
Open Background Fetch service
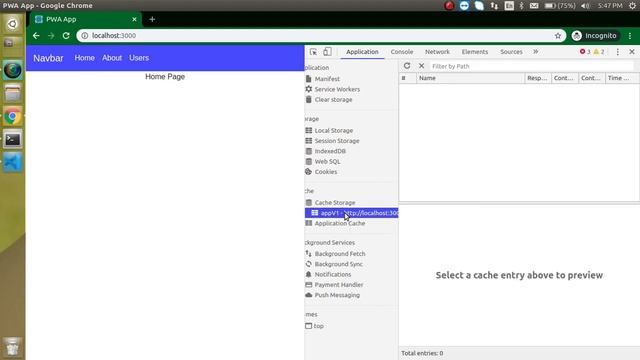(340, 254)
